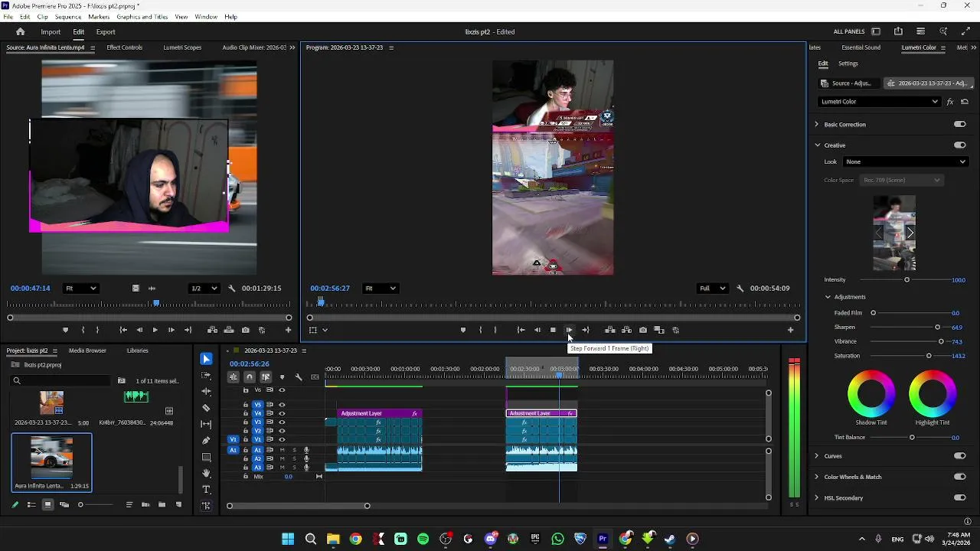Viewport: 980px width, 551px height.
Task: Open WhatsApp from the taskbar
Action: tap(557, 539)
